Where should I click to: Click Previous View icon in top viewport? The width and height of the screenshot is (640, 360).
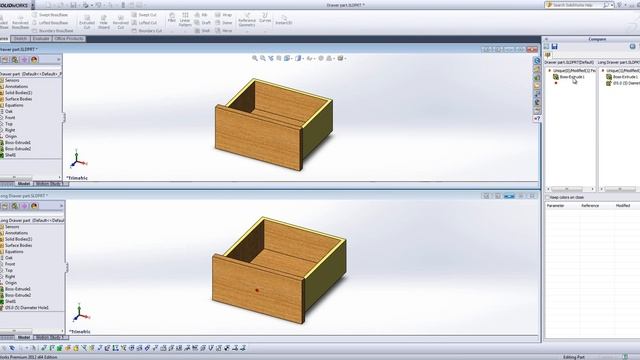pyautogui.click(x=271, y=58)
